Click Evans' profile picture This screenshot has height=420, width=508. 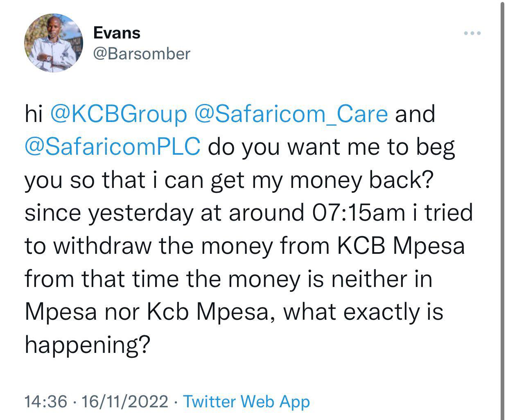(54, 43)
